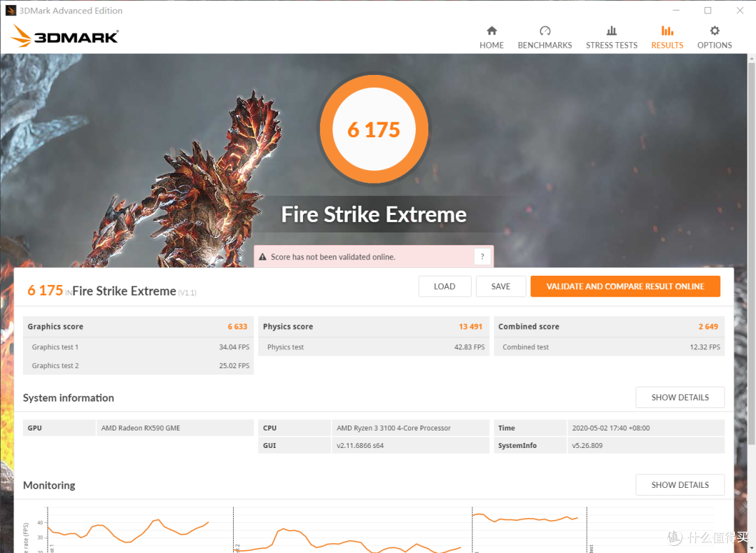Click the 3DMark logo
The height and width of the screenshot is (553, 756).
click(x=64, y=36)
